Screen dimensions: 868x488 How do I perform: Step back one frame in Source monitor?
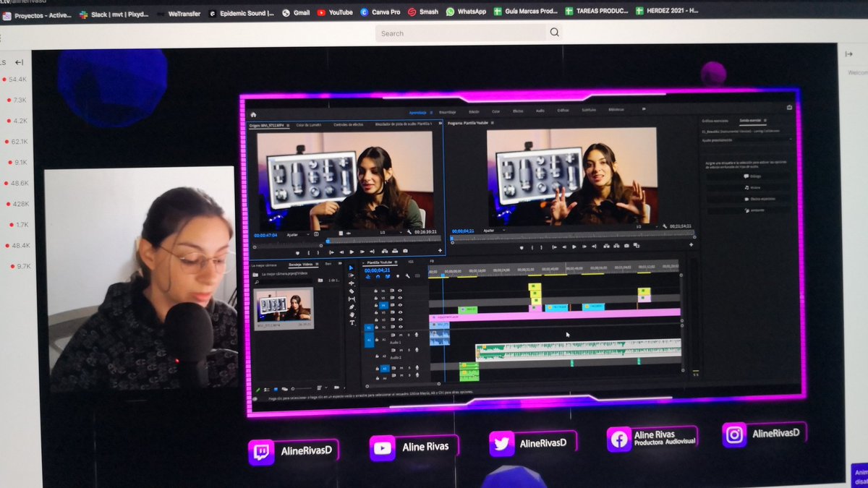[341, 252]
